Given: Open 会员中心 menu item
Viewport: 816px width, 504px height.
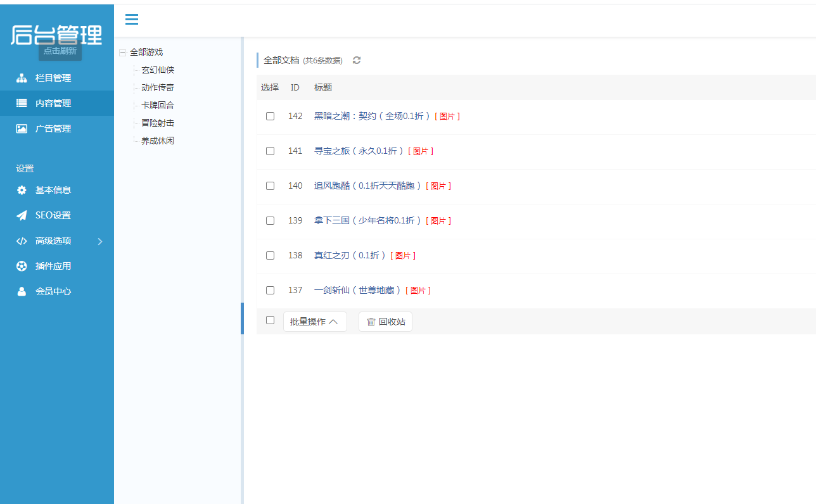Looking at the screenshot, I should [x=57, y=291].
